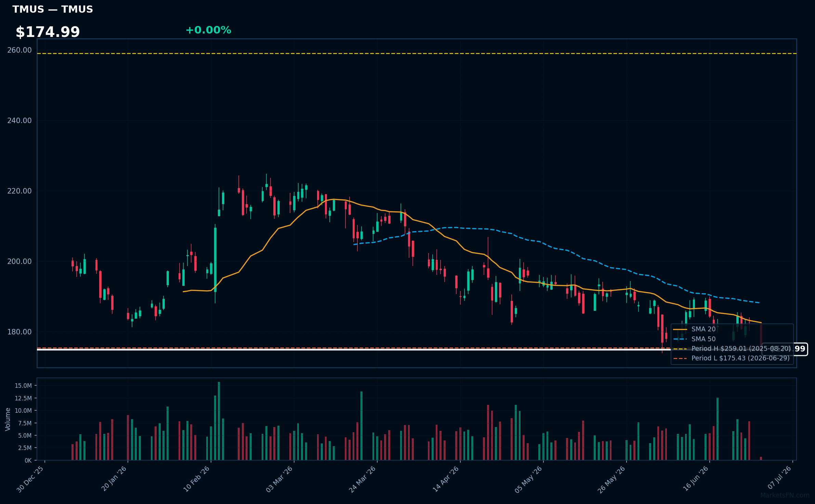Click the 12.5M volume axis label
Viewport: 815px width, 504px height.
pyautogui.click(x=23, y=398)
